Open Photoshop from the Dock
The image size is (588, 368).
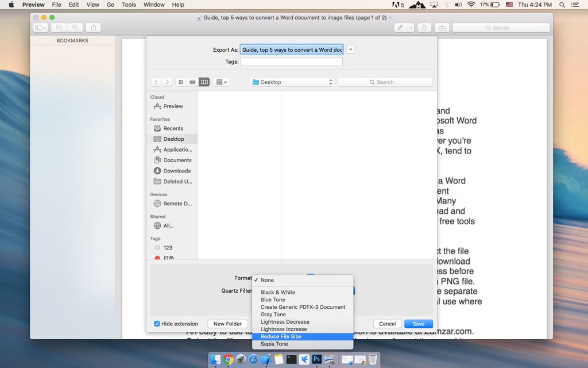click(316, 359)
